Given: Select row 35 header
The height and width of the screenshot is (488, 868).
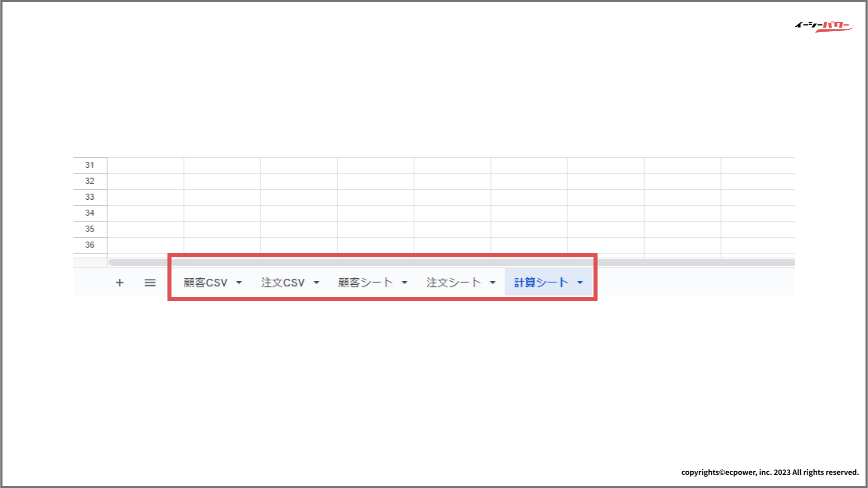Looking at the screenshot, I should click(90, 229).
